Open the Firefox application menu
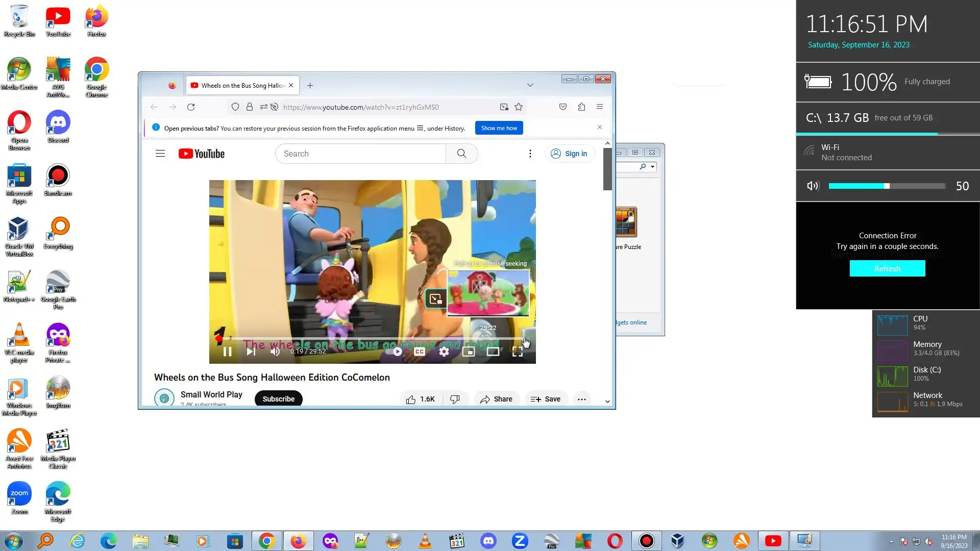Viewport: 980px width, 551px height. [x=600, y=107]
